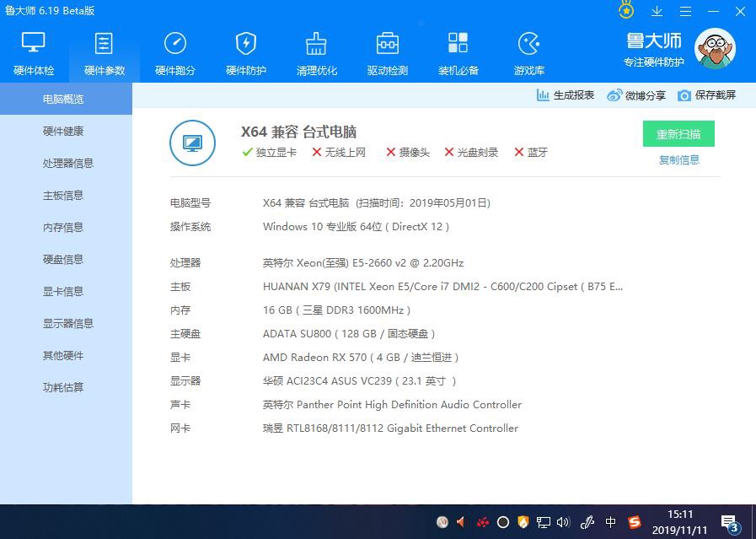This screenshot has height=539, width=756.
Task: Click the 鲁大师 mascot avatar
Action: point(715,49)
